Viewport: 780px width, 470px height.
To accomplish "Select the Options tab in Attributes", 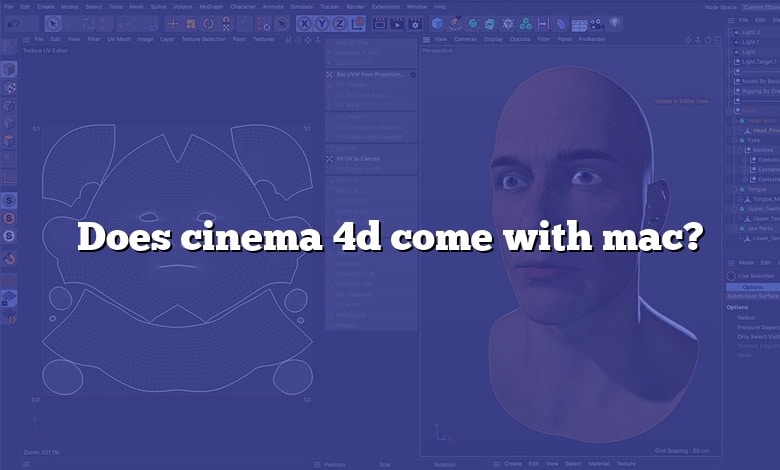I will pos(753,287).
